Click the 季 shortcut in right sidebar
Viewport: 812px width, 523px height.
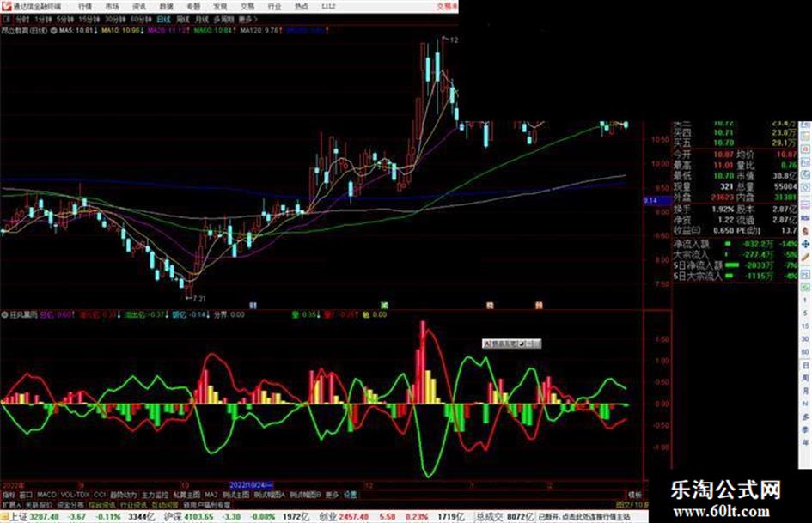point(805,429)
